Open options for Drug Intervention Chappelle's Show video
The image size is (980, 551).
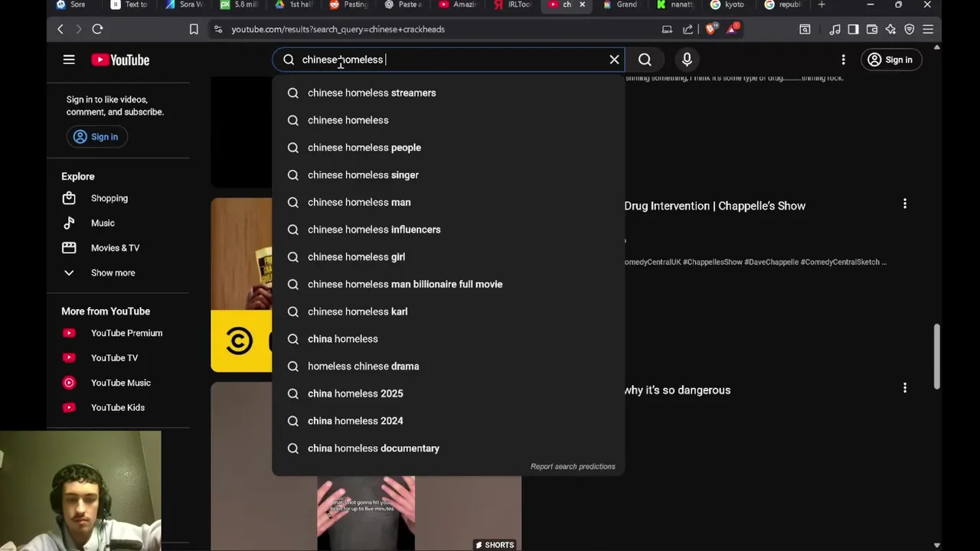[x=905, y=204]
